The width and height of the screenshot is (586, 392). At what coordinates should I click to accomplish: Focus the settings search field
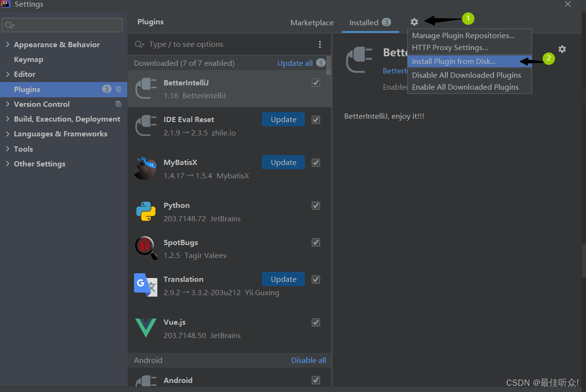coord(62,25)
